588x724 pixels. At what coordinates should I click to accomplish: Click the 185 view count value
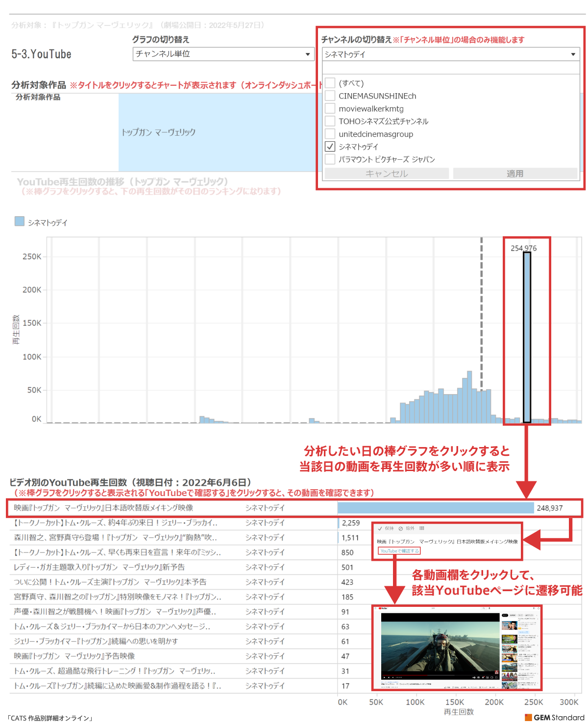[347, 597]
